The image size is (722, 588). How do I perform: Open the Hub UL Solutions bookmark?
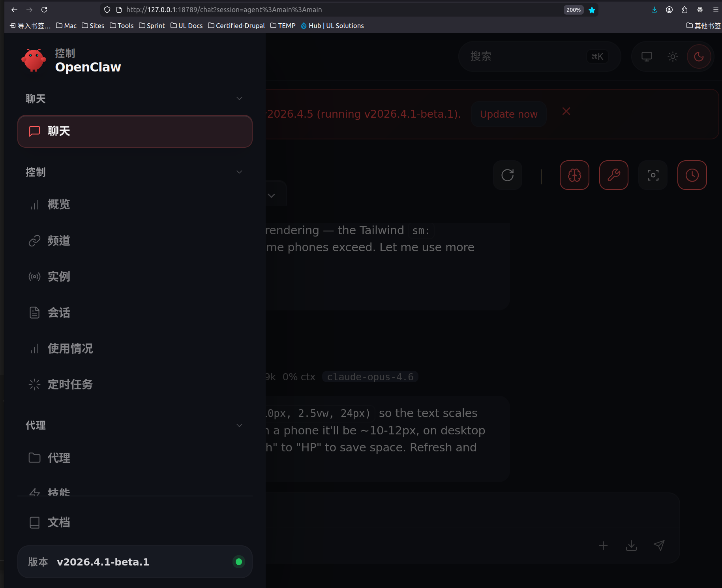click(x=332, y=25)
